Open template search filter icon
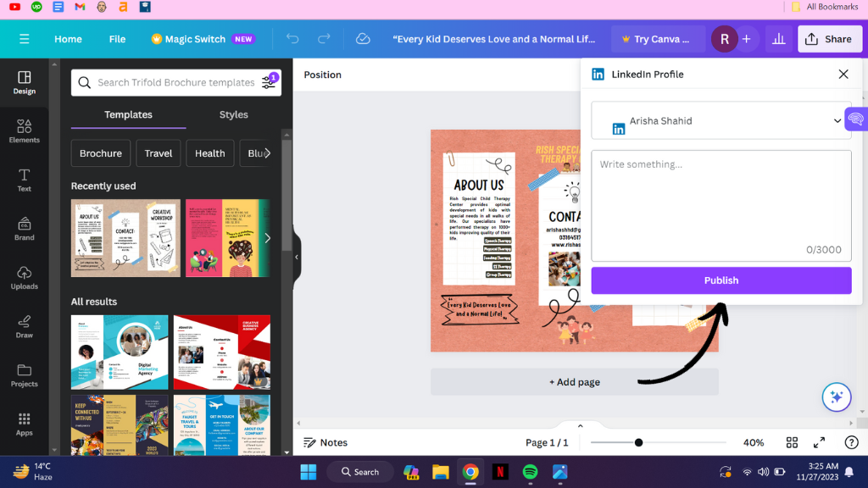 point(269,82)
